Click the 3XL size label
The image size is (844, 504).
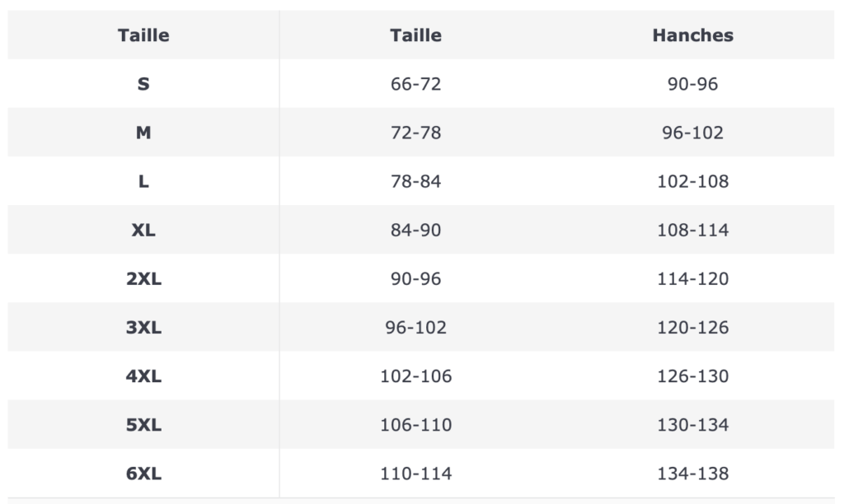143,327
